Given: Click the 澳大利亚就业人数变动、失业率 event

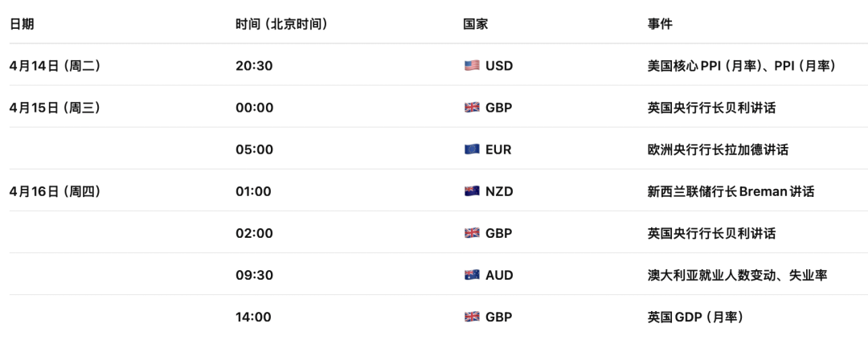Looking at the screenshot, I should (737, 275).
